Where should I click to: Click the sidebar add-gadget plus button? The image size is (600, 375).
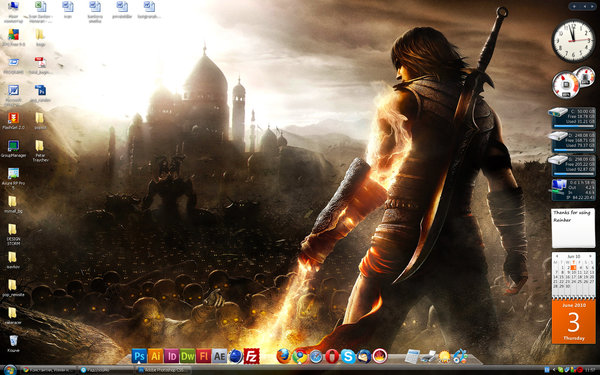point(574,7)
